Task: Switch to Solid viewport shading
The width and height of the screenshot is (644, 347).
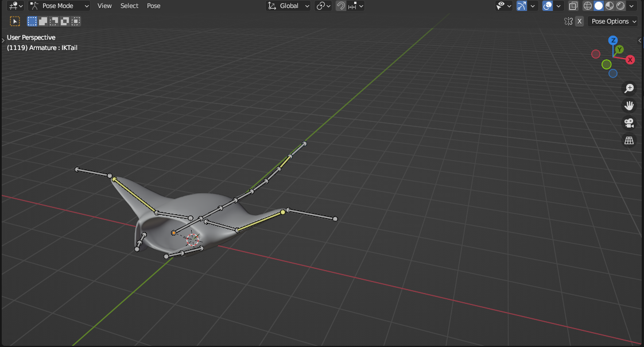Action: (599, 6)
